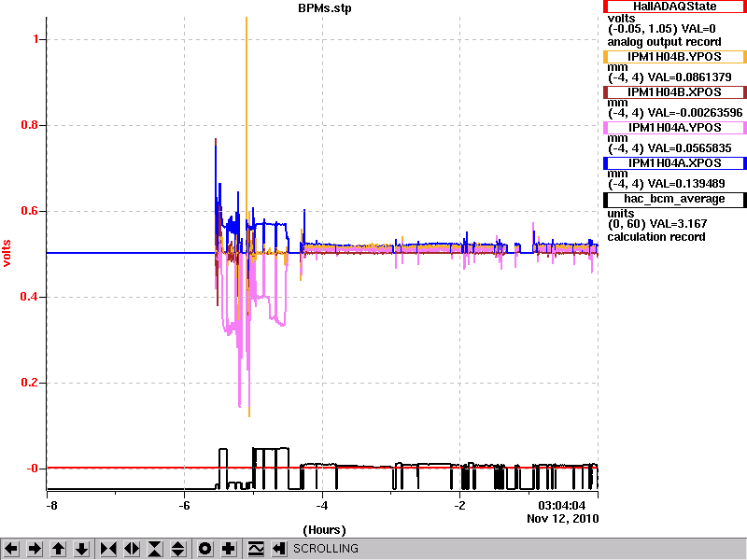The image size is (747, 560).
Task: Select the HallADAQState curve in legend
Action: pyautogui.click(x=674, y=7)
